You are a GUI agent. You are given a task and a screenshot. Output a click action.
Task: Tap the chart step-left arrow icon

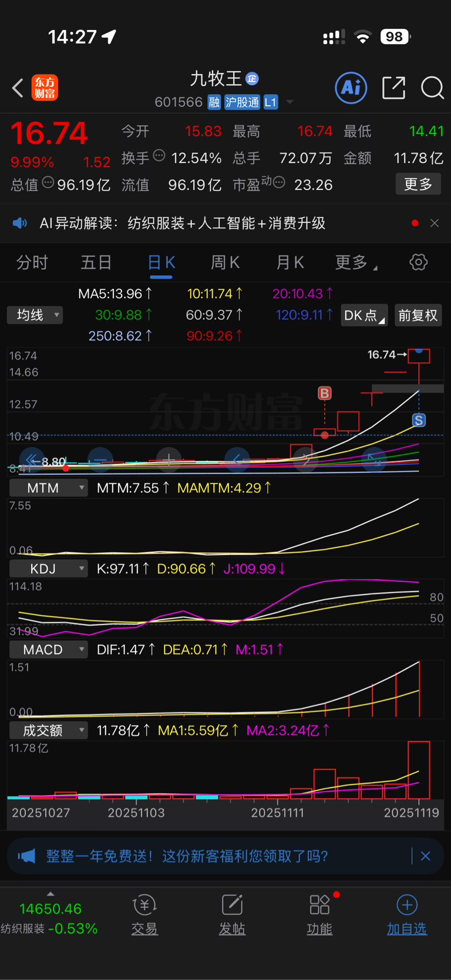[237, 459]
